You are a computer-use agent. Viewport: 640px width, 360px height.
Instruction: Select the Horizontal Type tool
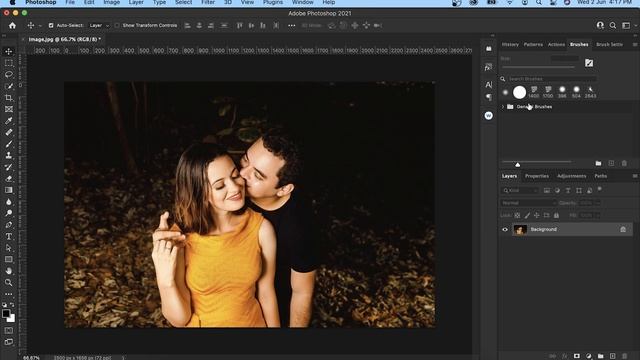click(9, 236)
